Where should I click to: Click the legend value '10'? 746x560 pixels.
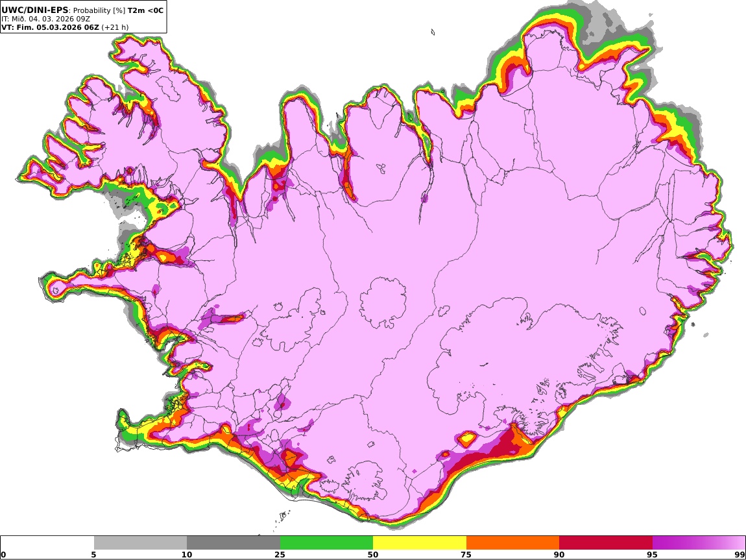[187, 555]
